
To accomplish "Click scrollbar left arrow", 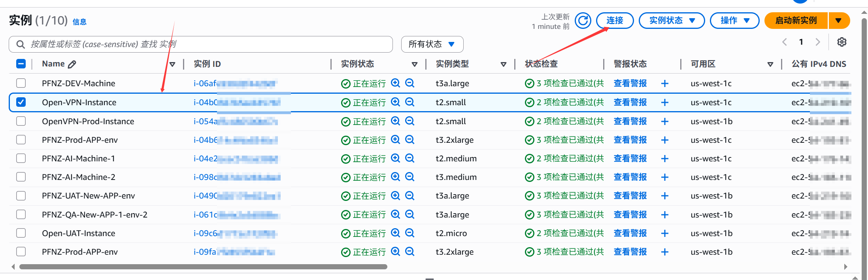I will click(13, 267).
